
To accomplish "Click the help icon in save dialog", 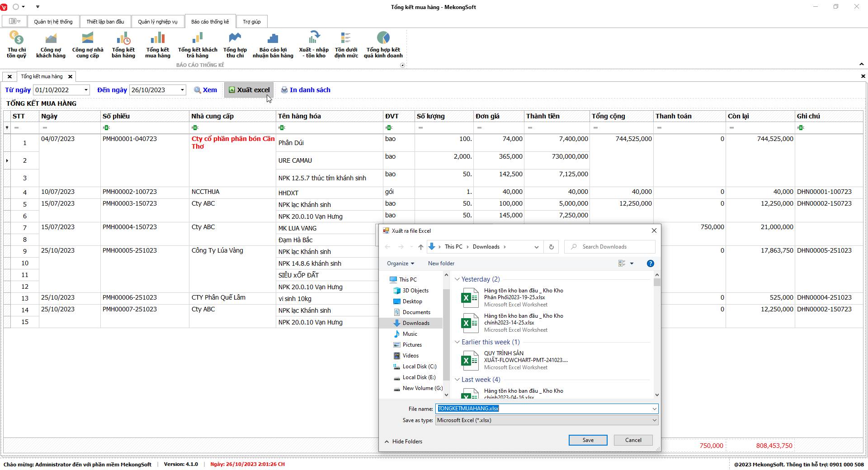I will [650, 263].
